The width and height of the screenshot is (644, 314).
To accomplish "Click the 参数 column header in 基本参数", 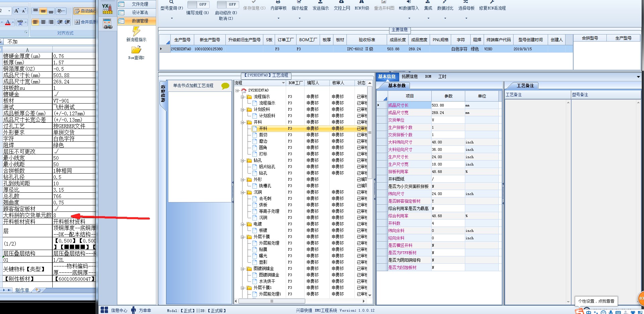I will point(448,96).
